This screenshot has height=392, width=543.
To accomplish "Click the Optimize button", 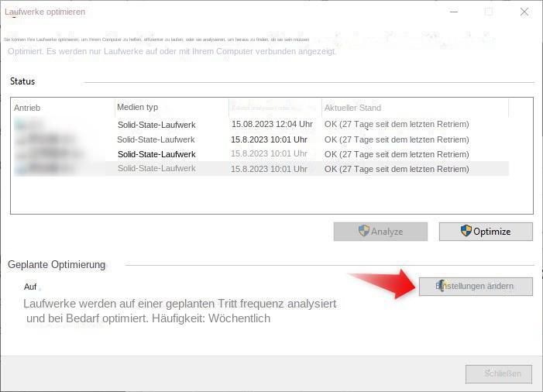I will pos(486,232).
